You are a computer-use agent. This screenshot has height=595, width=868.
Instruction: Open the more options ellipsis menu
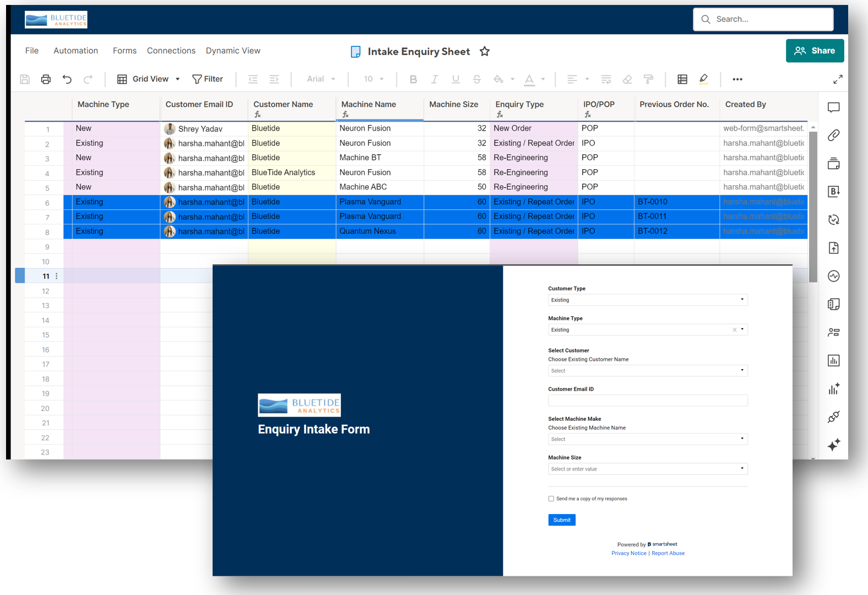737,79
